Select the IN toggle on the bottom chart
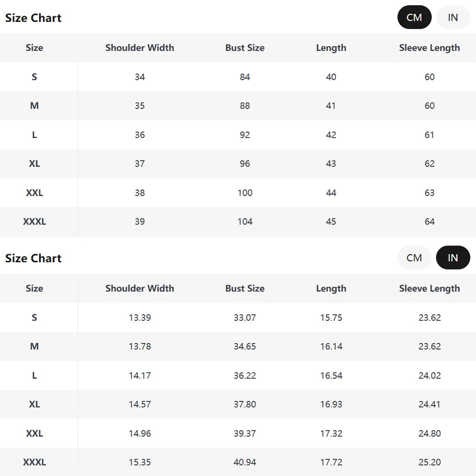The image size is (476, 476). click(453, 258)
